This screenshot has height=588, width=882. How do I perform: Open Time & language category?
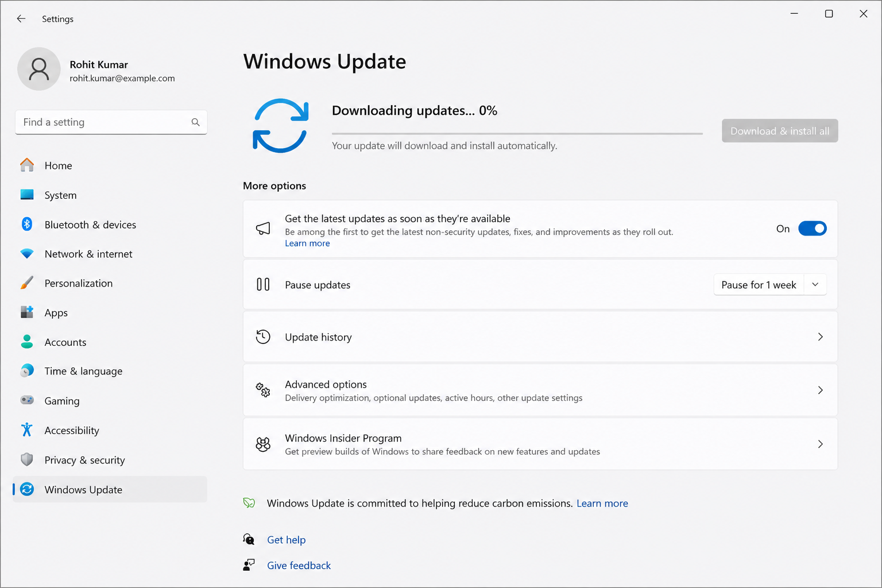[x=110, y=371]
